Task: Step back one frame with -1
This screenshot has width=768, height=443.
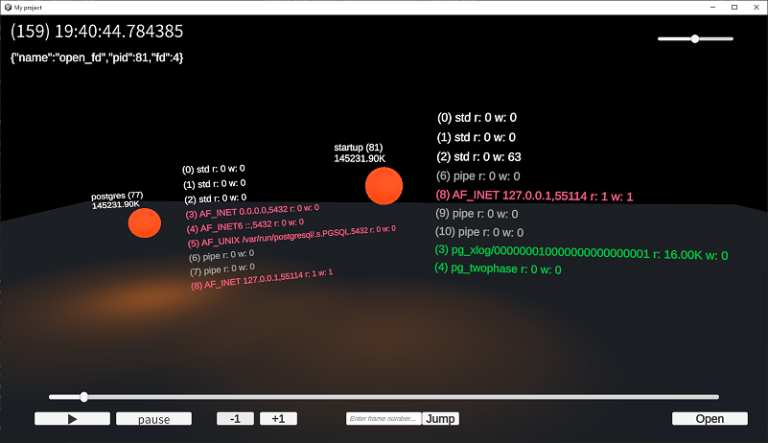Action: [235, 418]
